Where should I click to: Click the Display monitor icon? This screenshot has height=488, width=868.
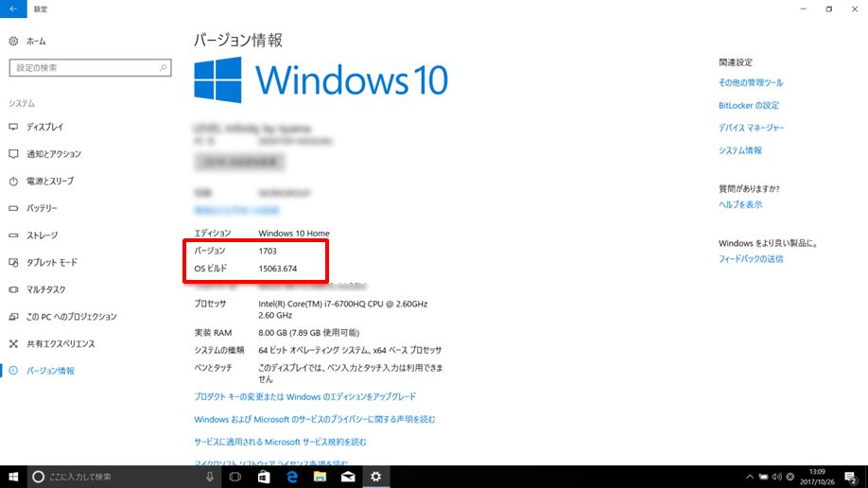click(13, 127)
